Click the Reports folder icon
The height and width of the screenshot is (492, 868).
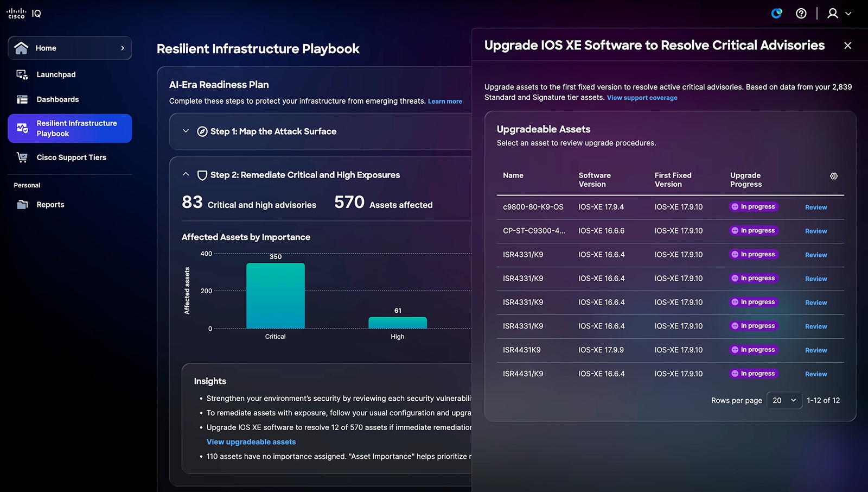(22, 205)
